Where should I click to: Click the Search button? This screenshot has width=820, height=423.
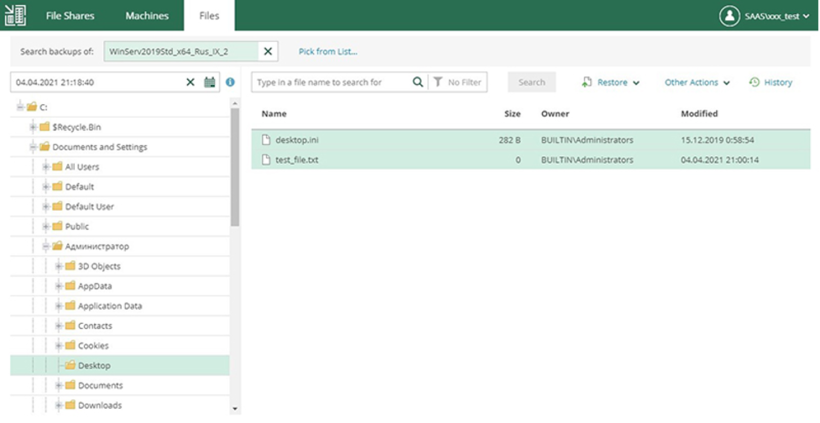pyautogui.click(x=531, y=82)
